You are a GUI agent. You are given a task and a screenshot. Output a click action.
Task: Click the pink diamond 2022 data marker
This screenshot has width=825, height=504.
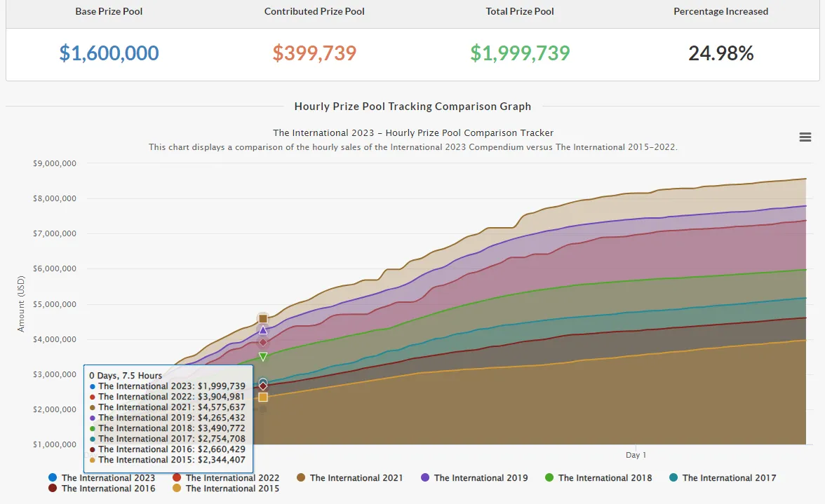(263, 343)
